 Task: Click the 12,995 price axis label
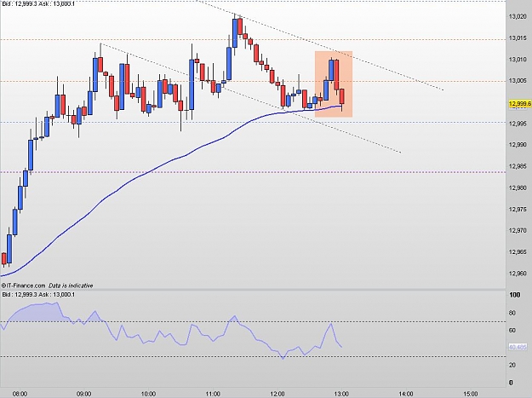pyautogui.click(x=518, y=124)
